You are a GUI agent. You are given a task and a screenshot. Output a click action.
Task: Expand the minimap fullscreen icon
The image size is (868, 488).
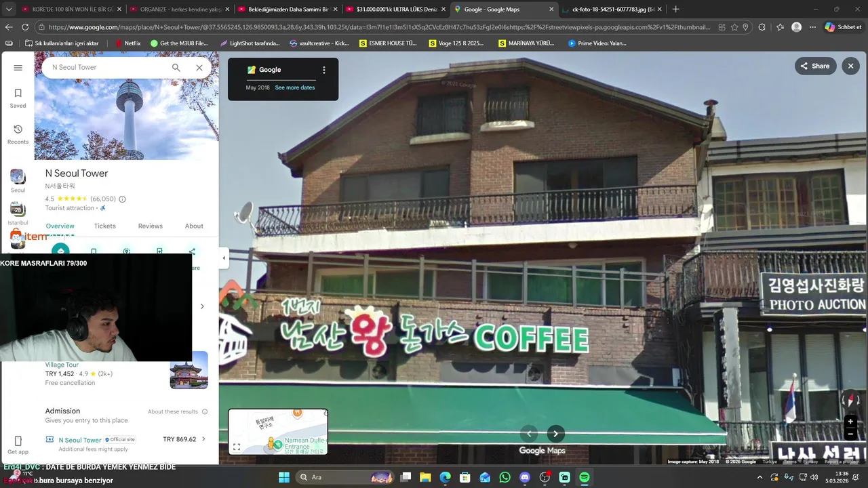pos(237,447)
